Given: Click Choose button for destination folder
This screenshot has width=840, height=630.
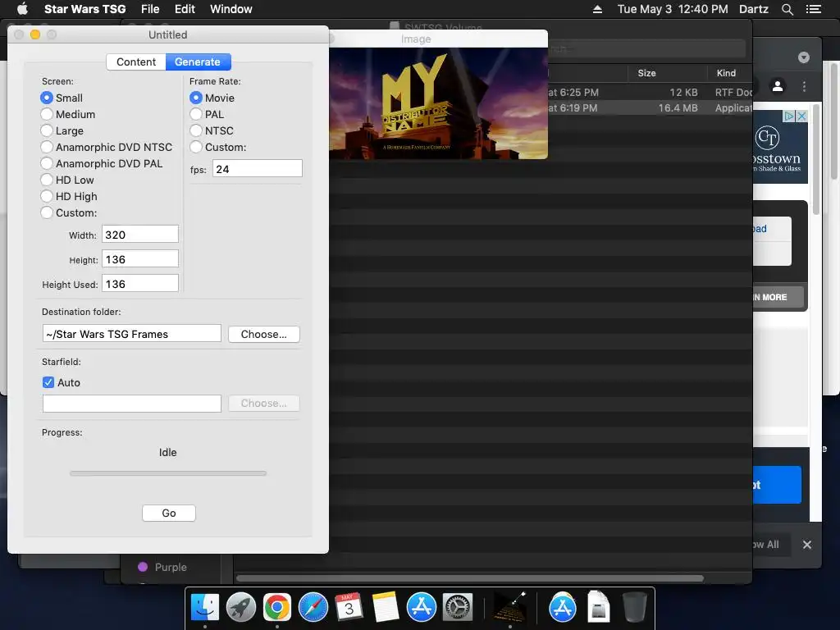Looking at the screenshot, I should point(263,335).
